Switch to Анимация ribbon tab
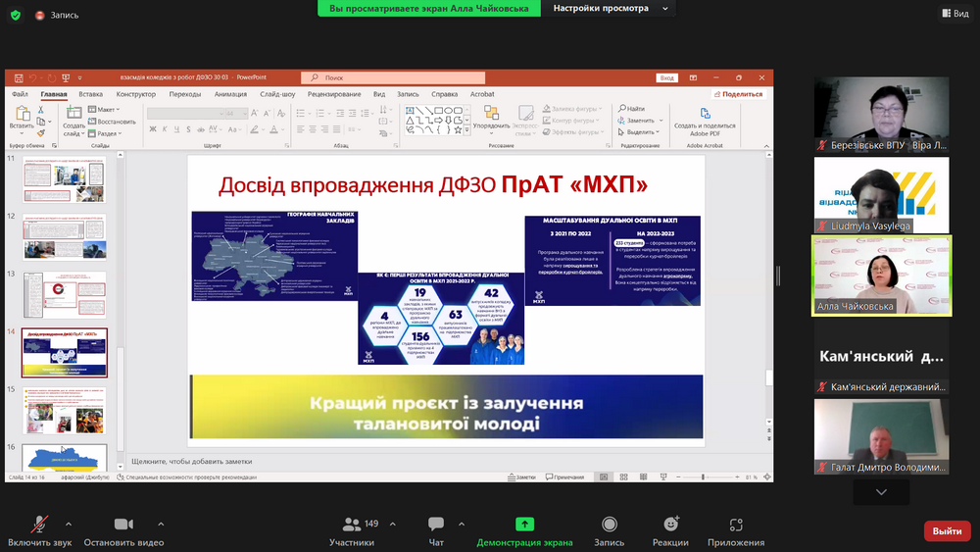Screen dimensions: 980x552 point(230,94)
